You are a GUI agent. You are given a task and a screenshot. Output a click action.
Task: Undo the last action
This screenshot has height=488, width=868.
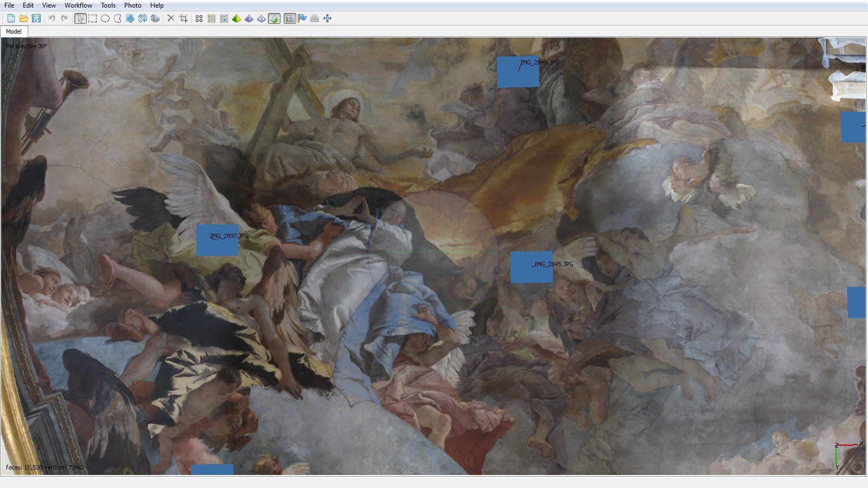(50, 18)
